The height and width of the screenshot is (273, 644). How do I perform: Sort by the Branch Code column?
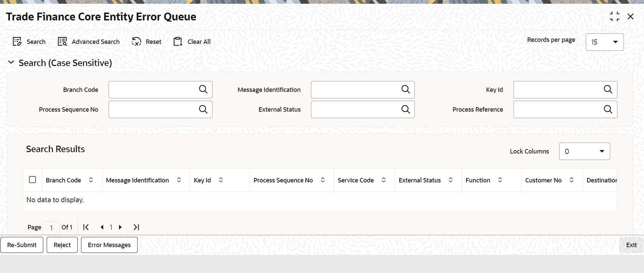coord(91,180)
